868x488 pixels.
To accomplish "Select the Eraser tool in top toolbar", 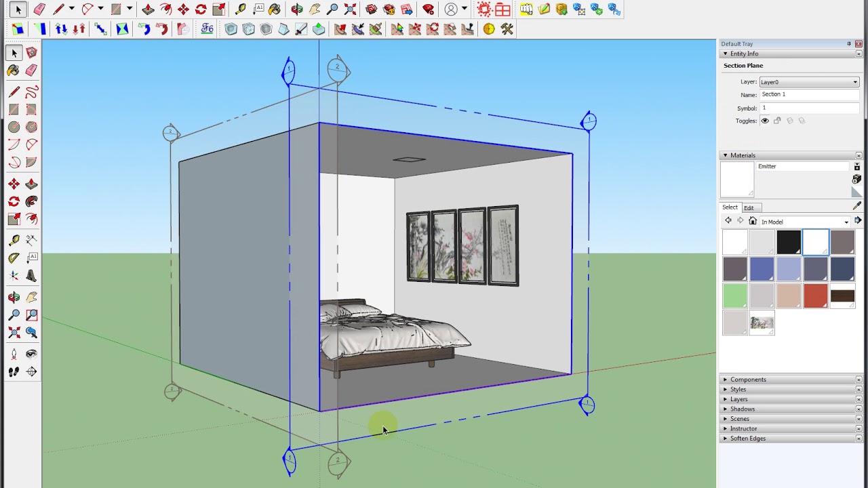I will [39, 9].
